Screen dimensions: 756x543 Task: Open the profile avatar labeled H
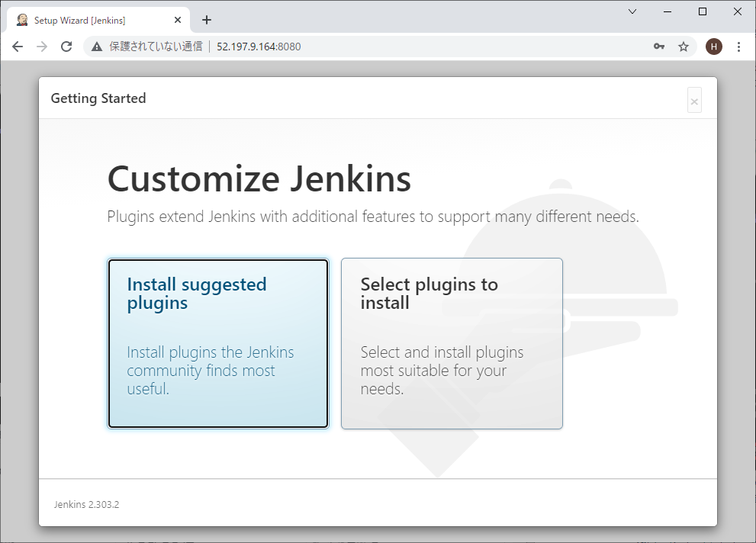(x=713, y=47)
